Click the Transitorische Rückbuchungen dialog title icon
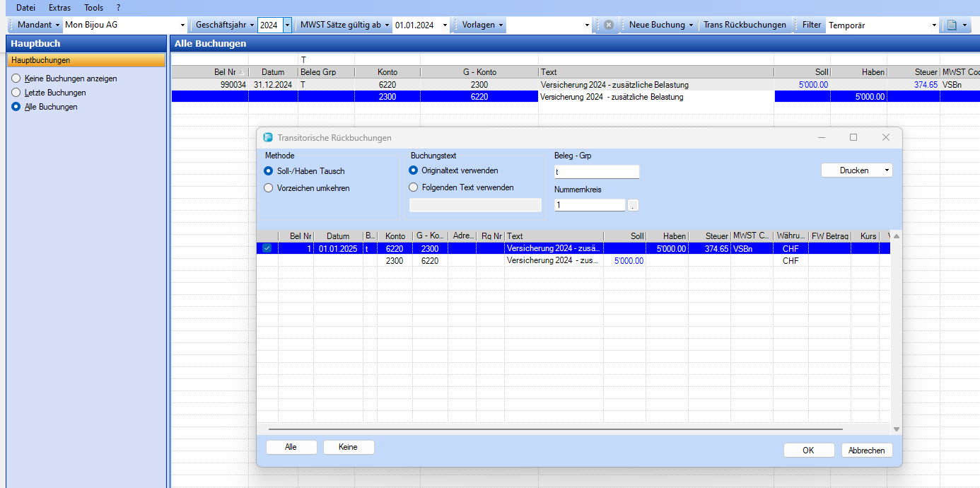The image size is (980, 488). click(x=268, y=138)
